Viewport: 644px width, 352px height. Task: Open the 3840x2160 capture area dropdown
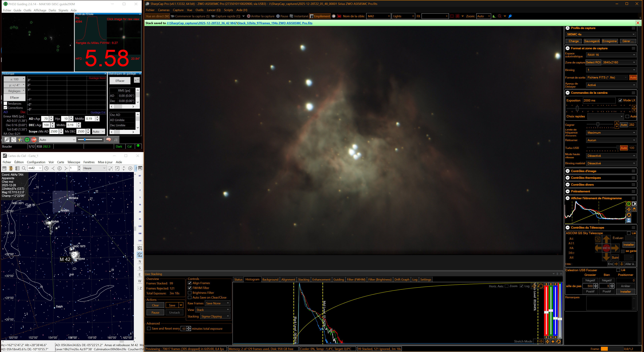[x=619, y=62]
